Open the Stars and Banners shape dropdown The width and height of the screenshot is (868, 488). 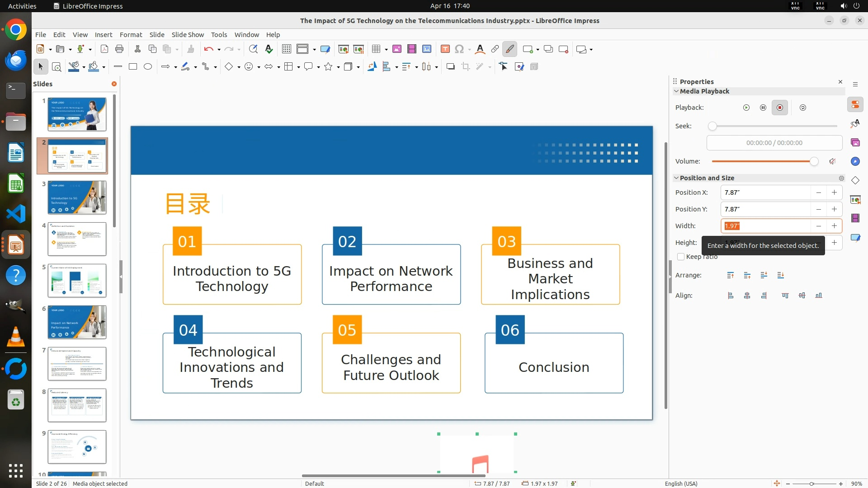point(338,67)
